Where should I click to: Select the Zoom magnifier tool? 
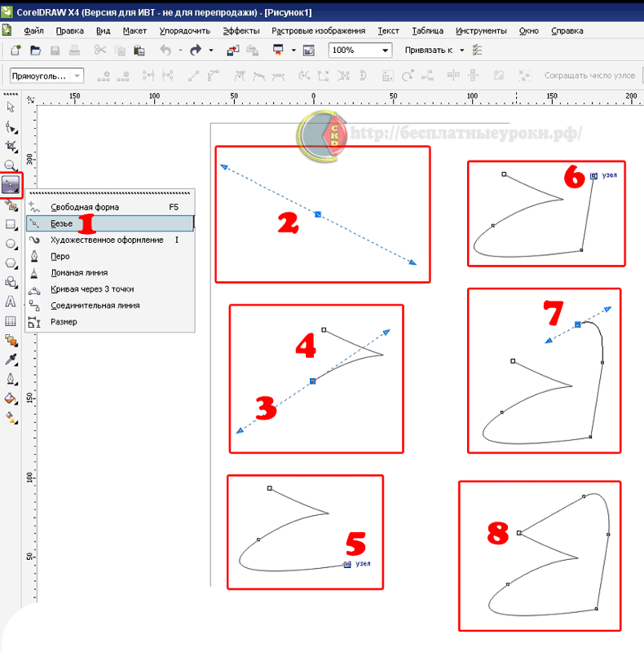pyautogui.click(x=11, y=165)
